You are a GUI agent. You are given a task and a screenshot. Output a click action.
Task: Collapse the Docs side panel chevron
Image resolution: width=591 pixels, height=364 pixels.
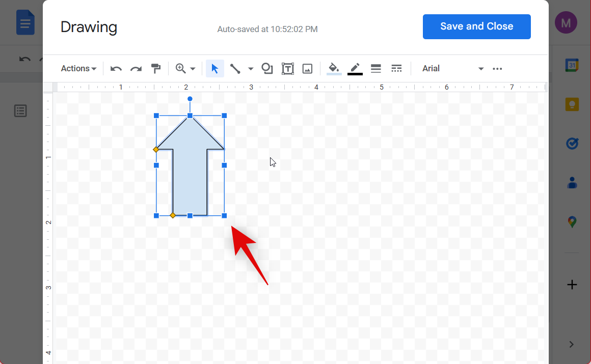572,345
